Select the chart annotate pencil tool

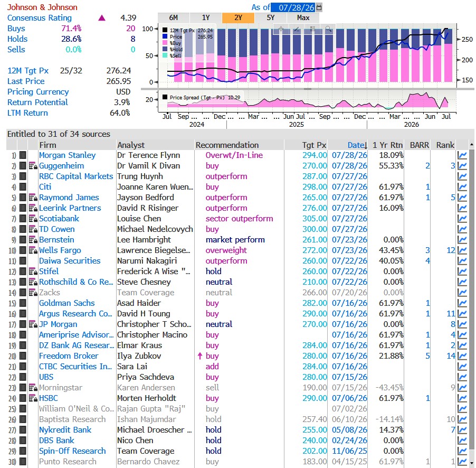(297, 29)
